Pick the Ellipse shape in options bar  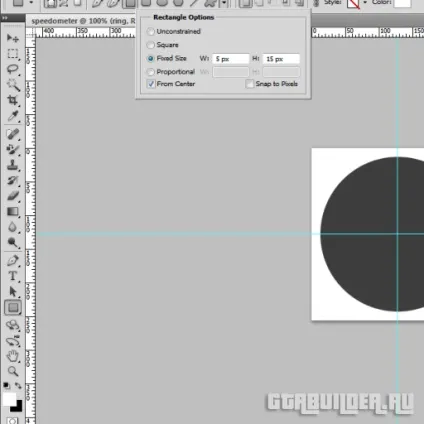162,3
